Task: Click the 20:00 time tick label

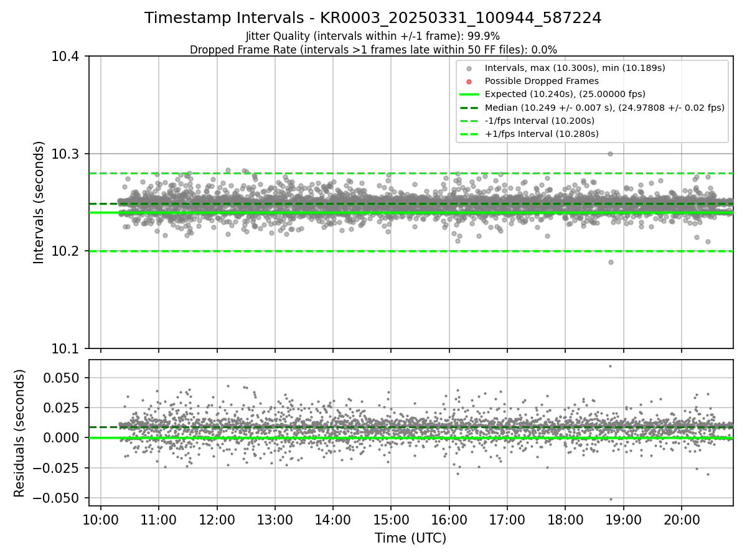Action: 681,520
